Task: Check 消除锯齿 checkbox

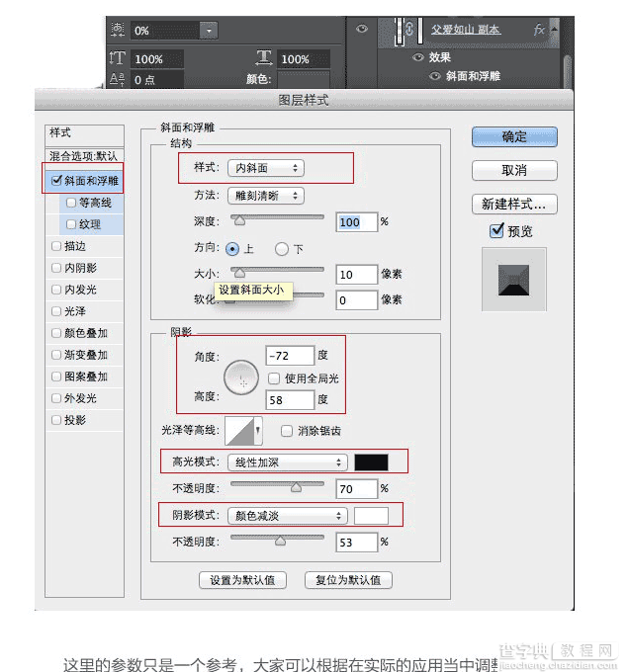Action: (x=287, y=431)
